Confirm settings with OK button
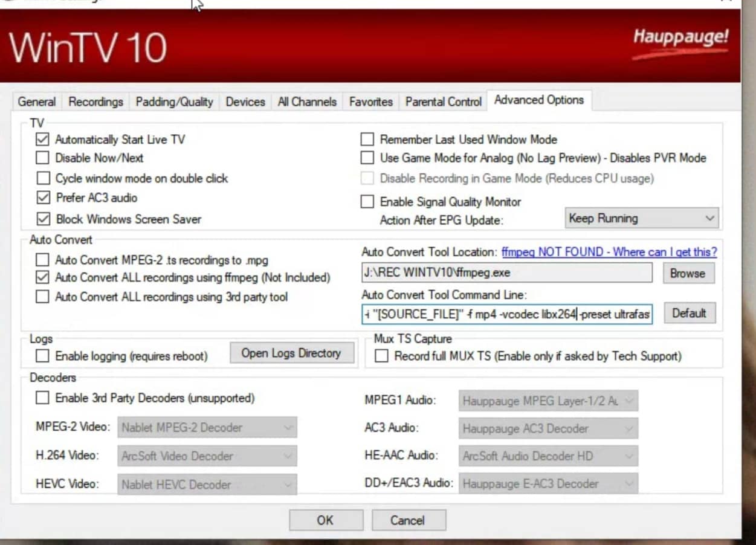Screen dimensions: 756x545 [x=326, y=521]
